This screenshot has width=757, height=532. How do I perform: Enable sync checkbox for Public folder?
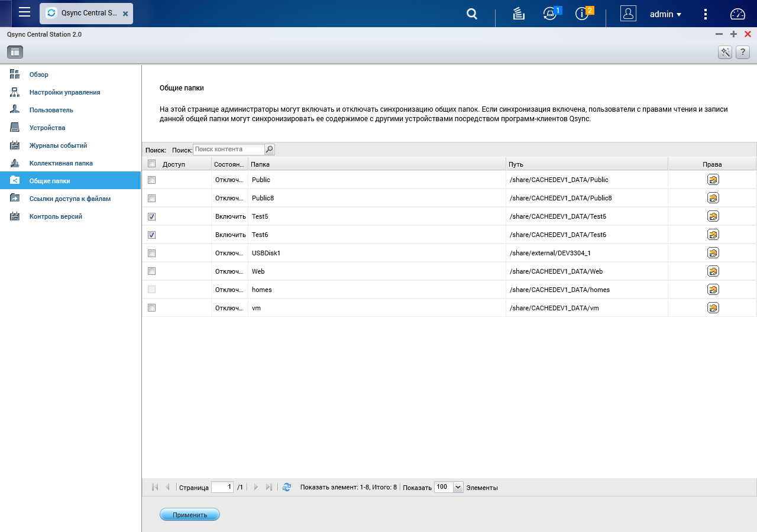click(151, 180)
